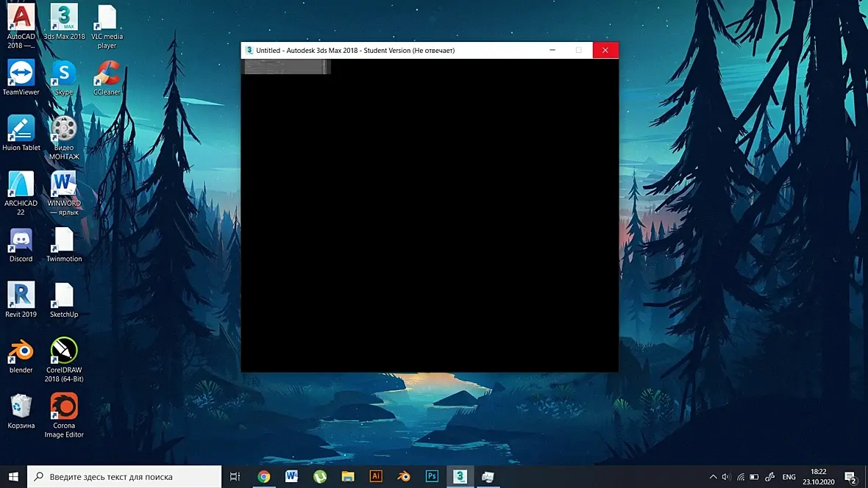Viewport: 868px width, 488px height.
Task: Open the ENG language switcher
Action: tap(789, 476)
